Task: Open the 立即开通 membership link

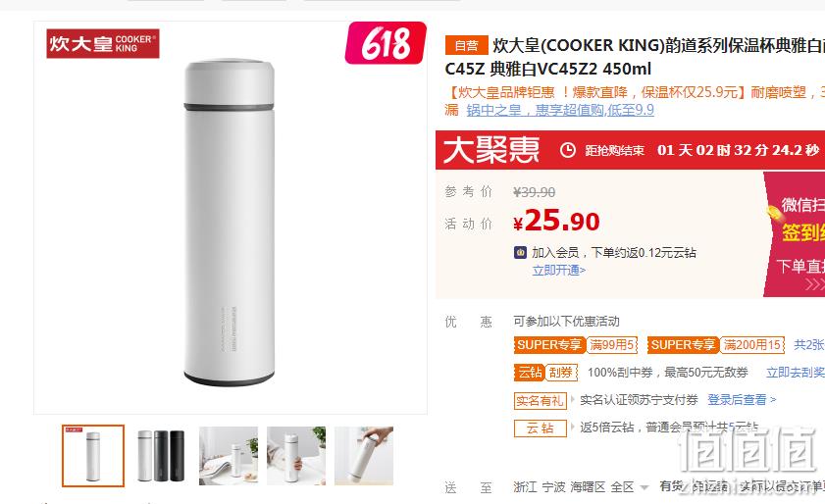Action: click(559, 271)
